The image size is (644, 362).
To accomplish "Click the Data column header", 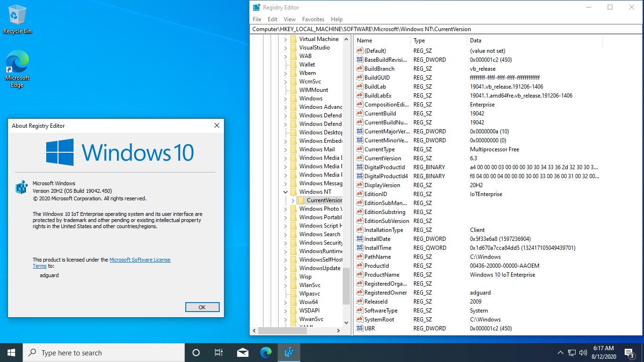I will click(535, 41).
